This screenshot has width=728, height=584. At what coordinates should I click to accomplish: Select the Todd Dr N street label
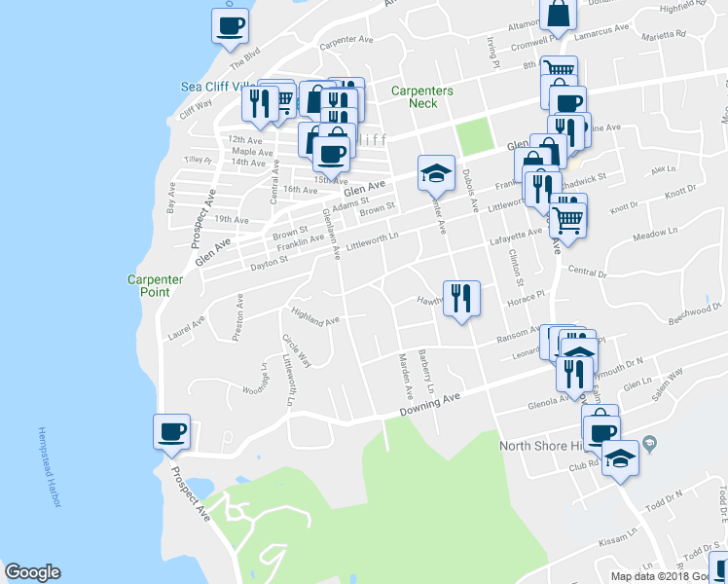(664, 501)
